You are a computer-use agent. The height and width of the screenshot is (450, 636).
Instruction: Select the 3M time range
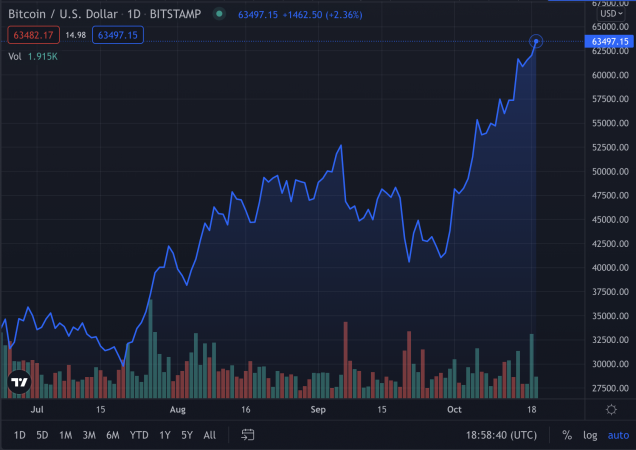pos(89,435)
